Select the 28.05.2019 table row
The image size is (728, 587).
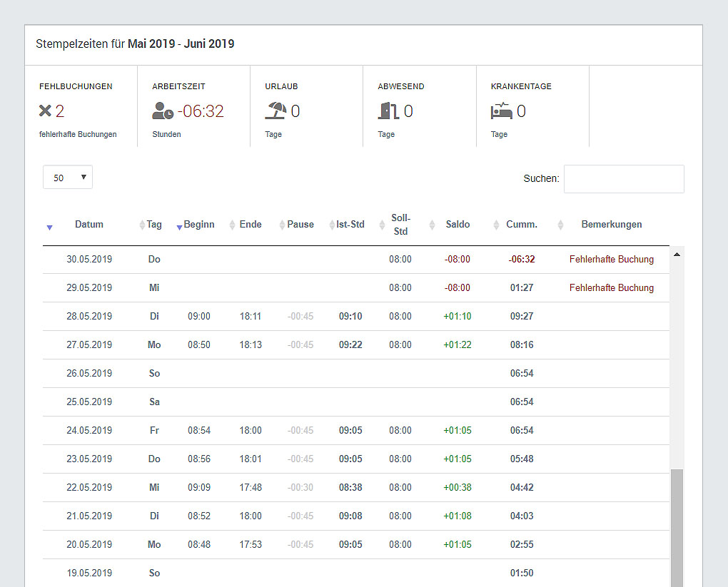[356, 317]
